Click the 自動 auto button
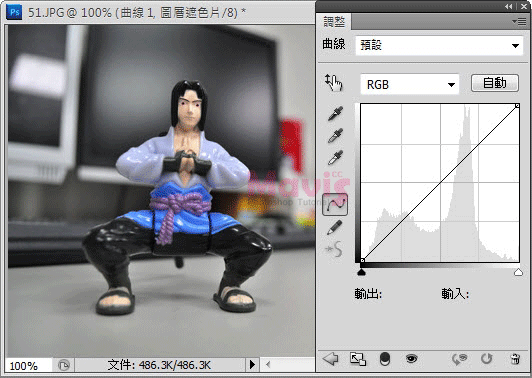Screen dimensions: 532x378 pyautogui.click(x=495, y=83)
